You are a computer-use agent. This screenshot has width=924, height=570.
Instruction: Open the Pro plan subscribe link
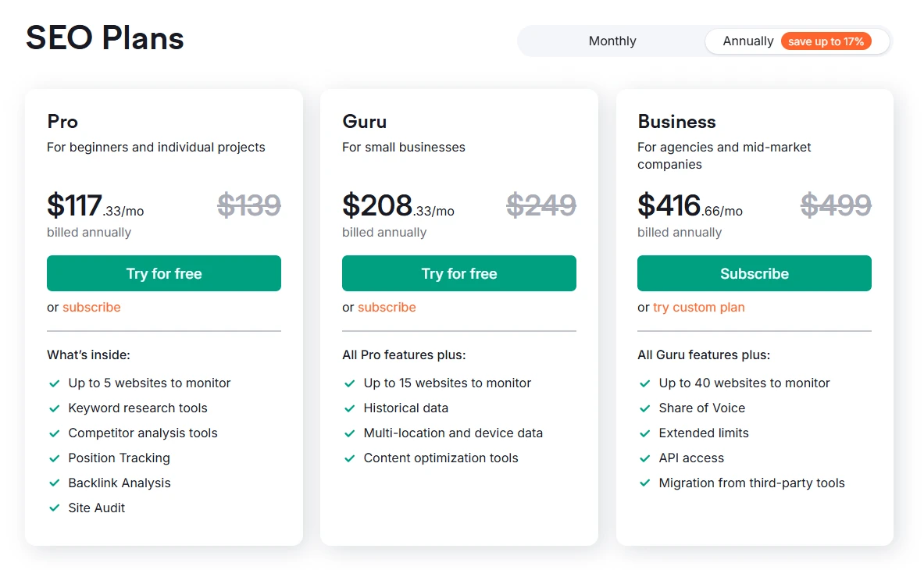91,308
